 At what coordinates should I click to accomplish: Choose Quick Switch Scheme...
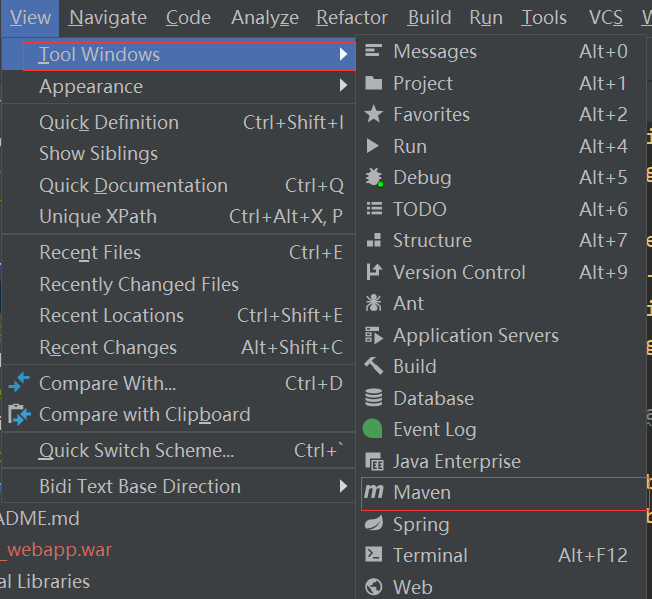179,451
